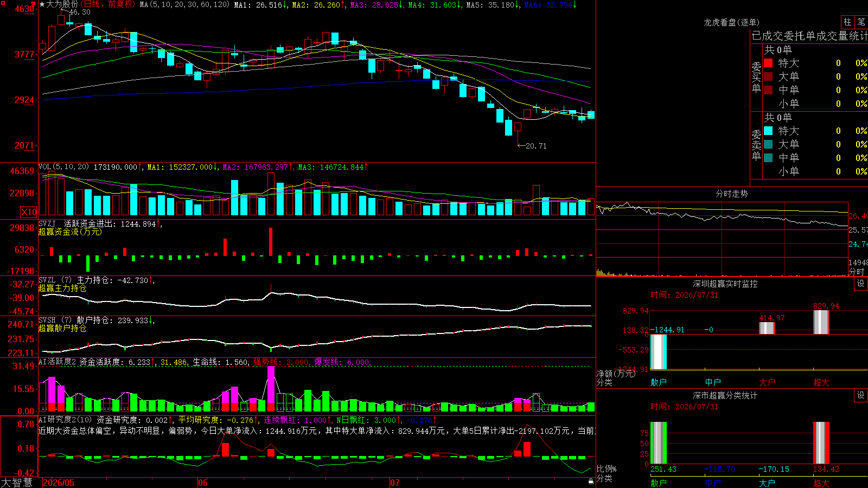The width and height of the screenshot is (868, 488).
Task: Click the 深圳超赢实时监控 panel title
Action: tap(725, 284)
